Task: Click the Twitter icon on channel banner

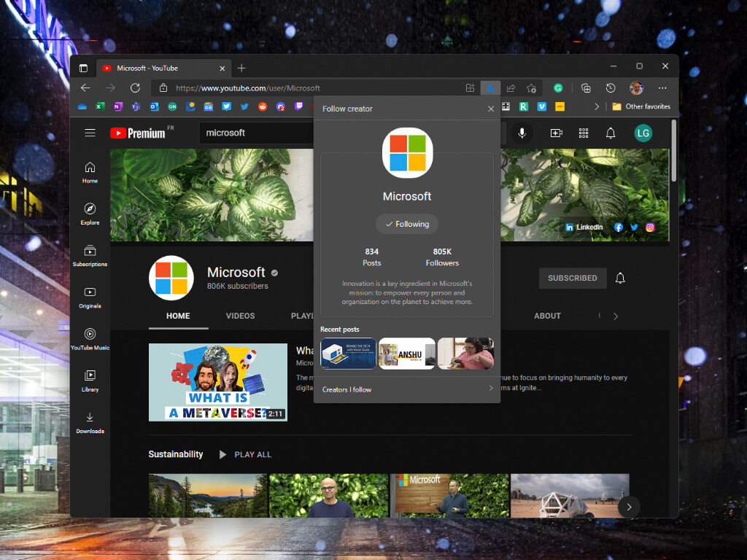Action: (634, 227)
